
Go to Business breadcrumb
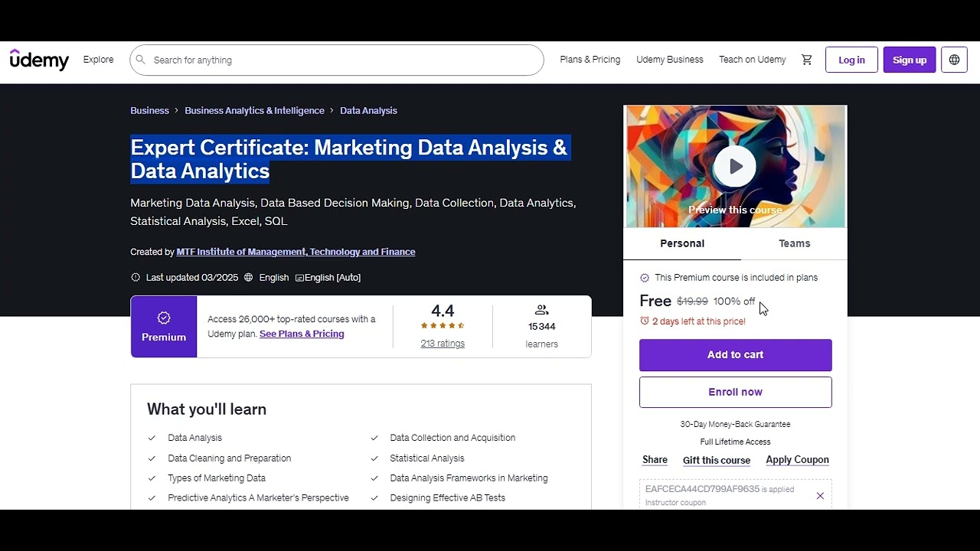point(149,110)
